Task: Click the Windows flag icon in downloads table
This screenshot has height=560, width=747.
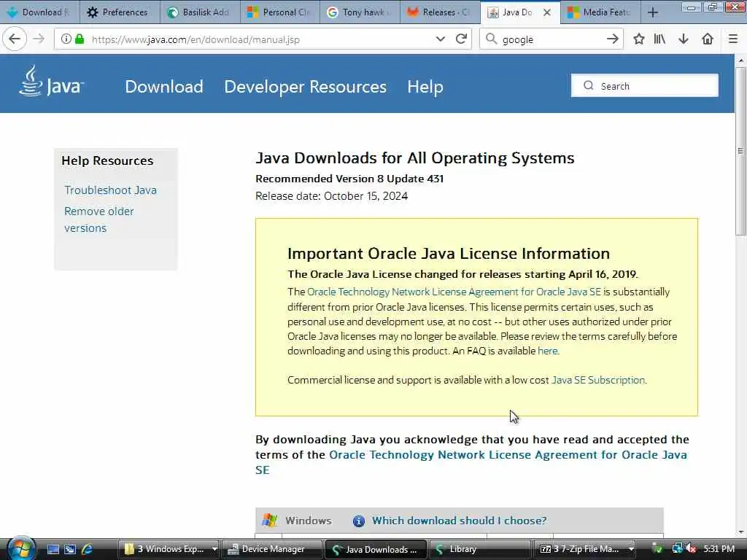Action: pos(270,520)
